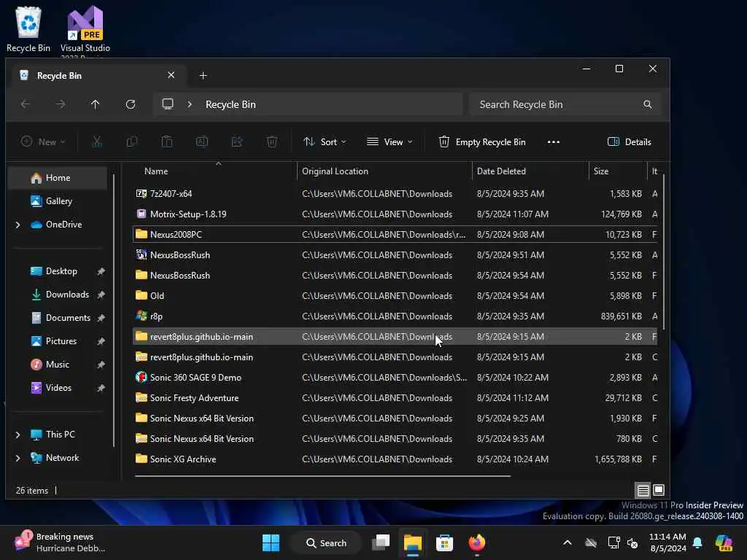Refresh the Recycle Bin view
Viewport: 747px width, 560px height.
tap(131, 104)
